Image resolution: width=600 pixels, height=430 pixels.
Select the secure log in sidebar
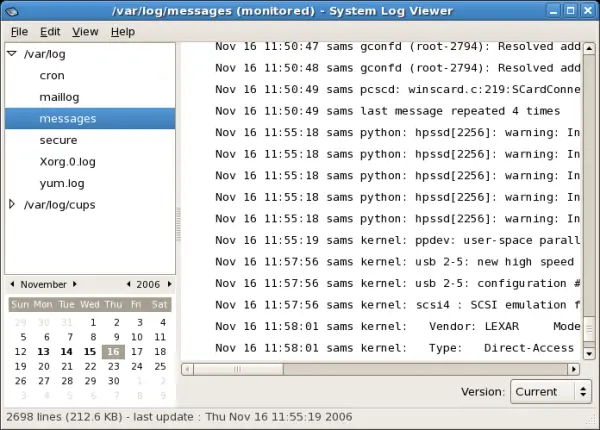click(x=58, y=141)
